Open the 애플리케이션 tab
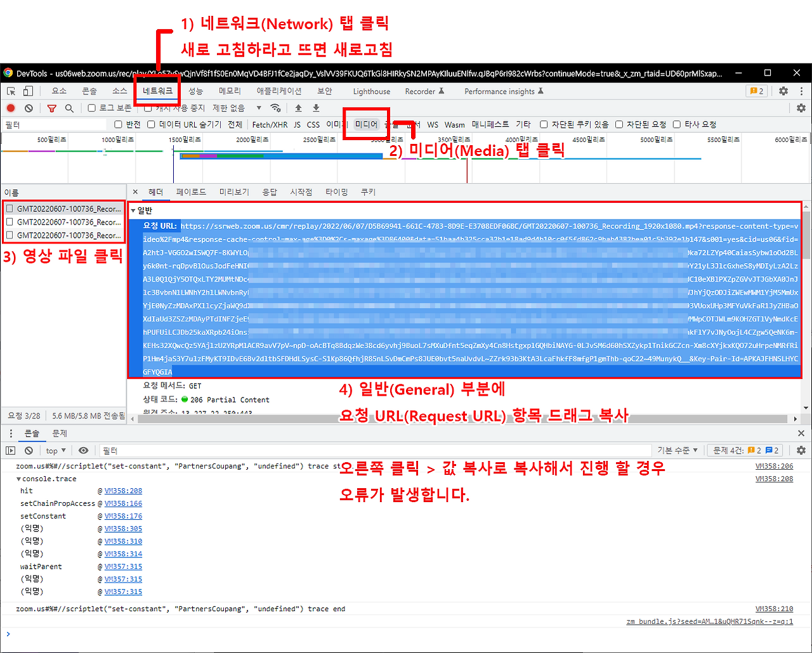Screen dimensions: 812x653 point(279,91)
